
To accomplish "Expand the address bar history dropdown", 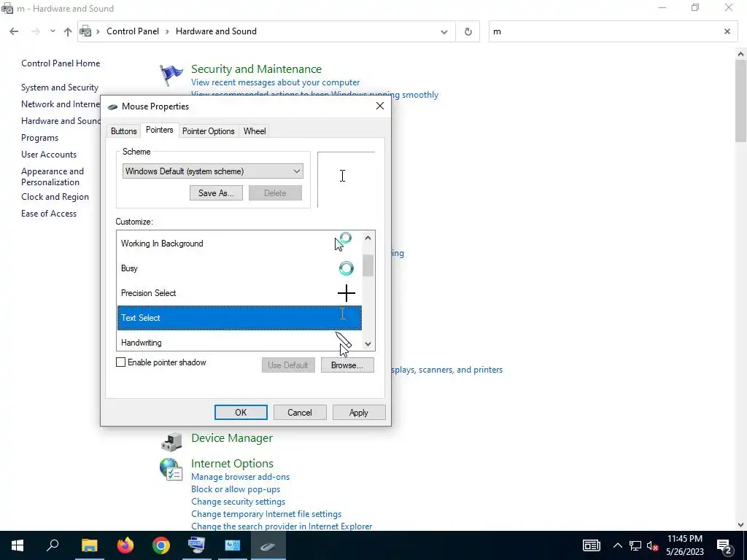I will (444, 32).
